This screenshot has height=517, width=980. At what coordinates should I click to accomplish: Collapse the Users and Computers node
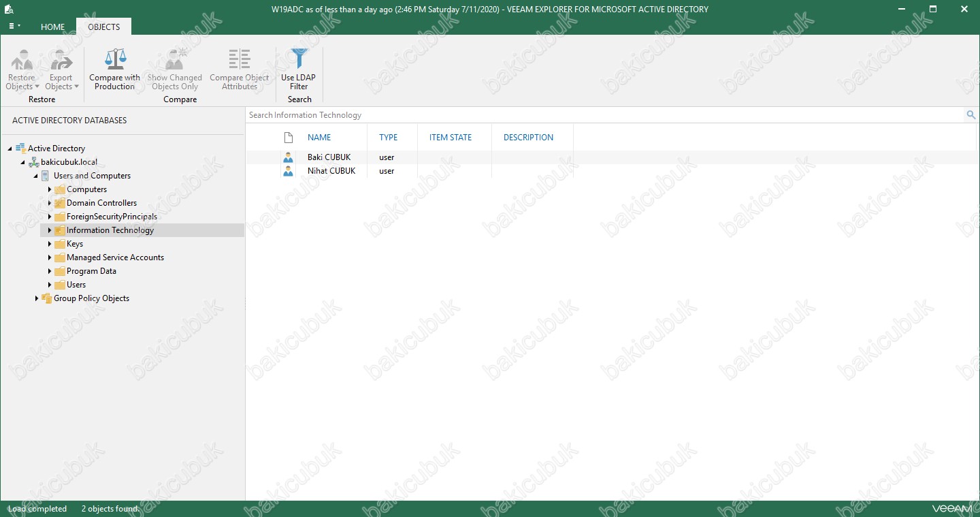(x=36, y=176)
